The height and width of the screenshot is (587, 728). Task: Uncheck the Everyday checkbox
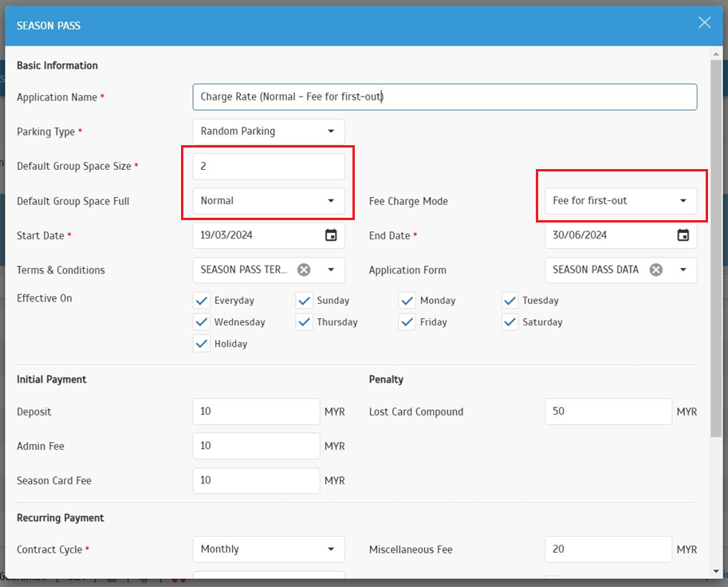[201, 301]
